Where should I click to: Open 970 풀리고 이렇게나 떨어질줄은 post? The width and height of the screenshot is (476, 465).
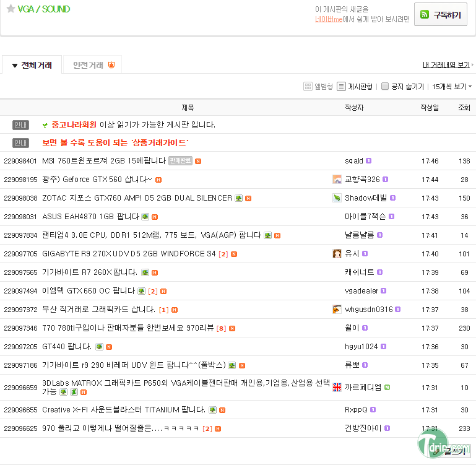121,428
